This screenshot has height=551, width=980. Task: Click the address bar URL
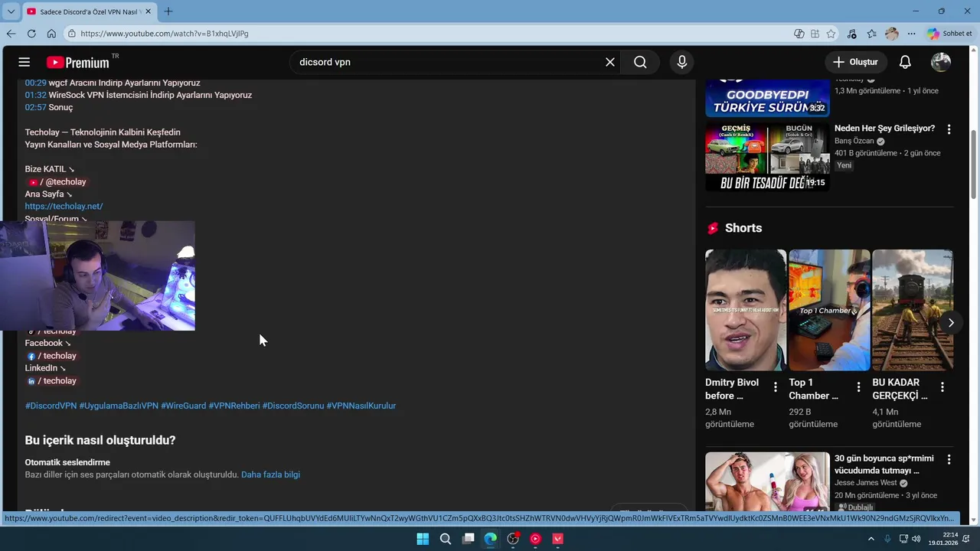click(x=165, y=34)
